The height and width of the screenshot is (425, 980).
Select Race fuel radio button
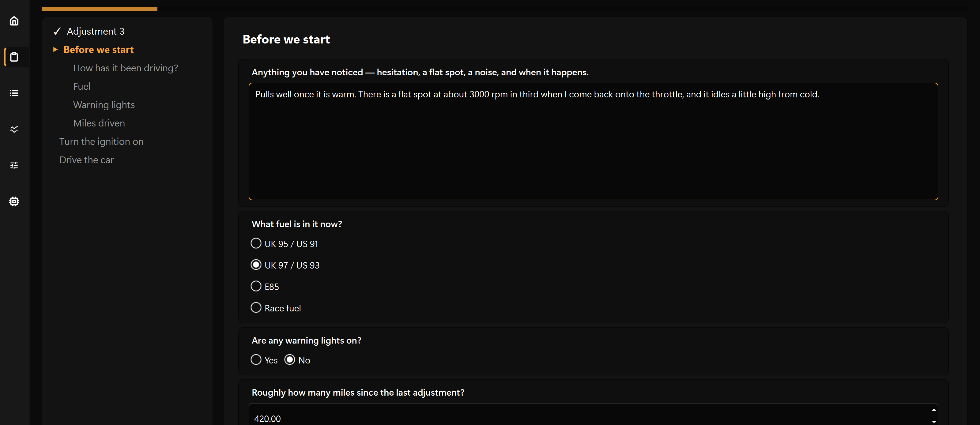[256, 308]
